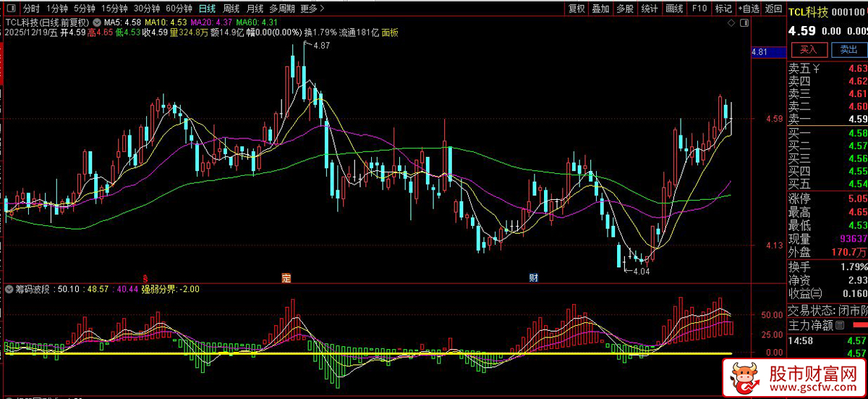This screenshot has width=868, height=399.
Task: Click the ¥ icon next to 卖五
Action: [817, 69]
